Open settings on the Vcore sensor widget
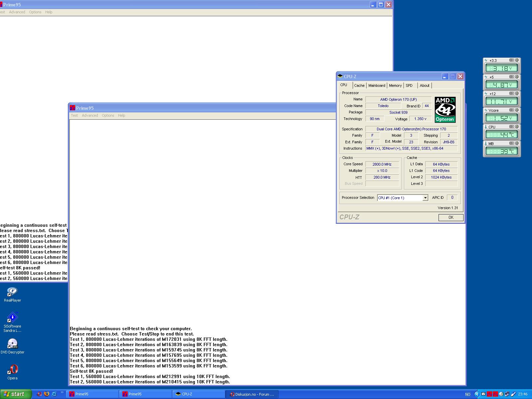Viewport: 532px width, 399px height. (512, 110)
